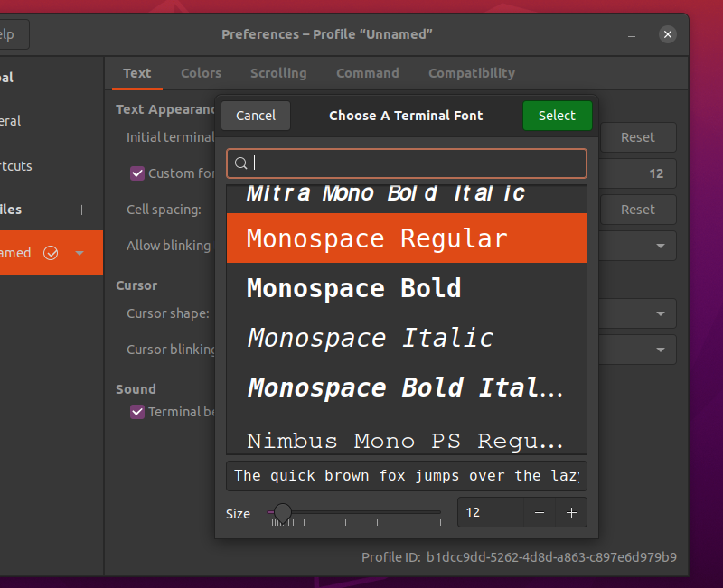The image size is (723, 588).
Task: Switch to the Scrolling tab
Action: [x=278, y=73]
